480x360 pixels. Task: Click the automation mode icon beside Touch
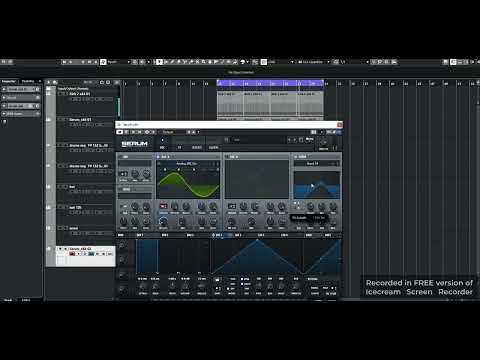coord(103,62)
